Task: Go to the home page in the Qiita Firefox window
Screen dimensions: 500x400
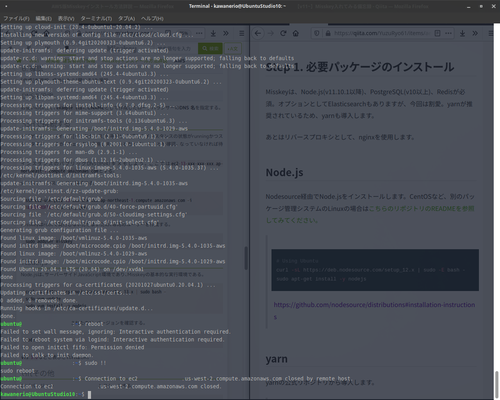Action: (296, 33)
